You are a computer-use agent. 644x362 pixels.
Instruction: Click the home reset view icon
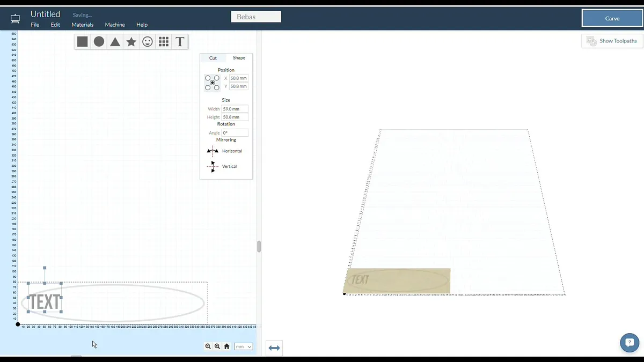click(226, 346)
